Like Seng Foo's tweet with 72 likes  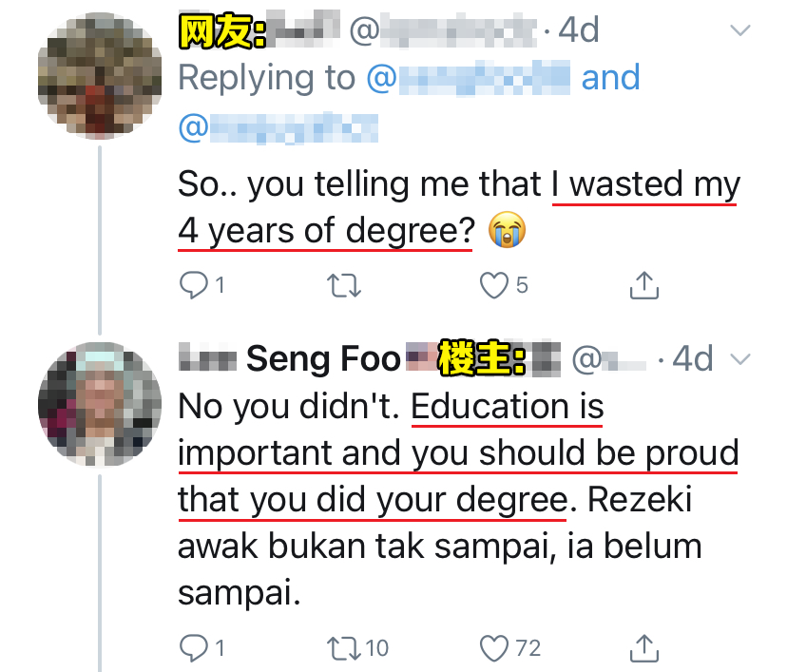click(494, 648)
